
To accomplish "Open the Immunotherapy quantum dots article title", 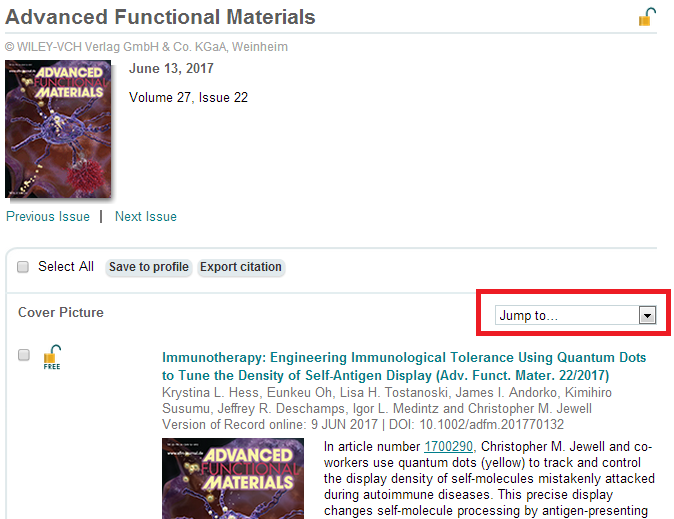I will point(404,366).
